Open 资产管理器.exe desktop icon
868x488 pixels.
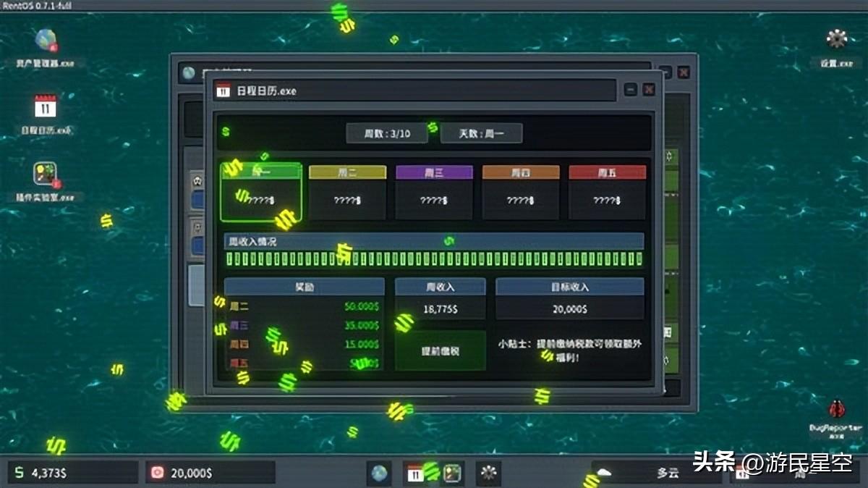click(x=46, y=42)
